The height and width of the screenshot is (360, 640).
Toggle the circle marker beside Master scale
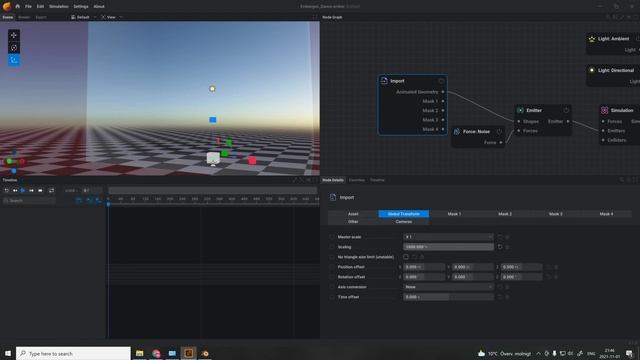pos(331,237)
